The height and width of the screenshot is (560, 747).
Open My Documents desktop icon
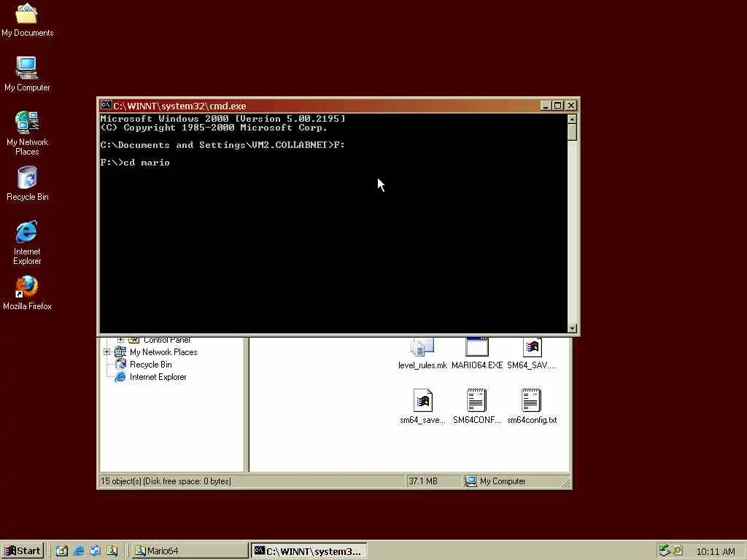(27, 20)
